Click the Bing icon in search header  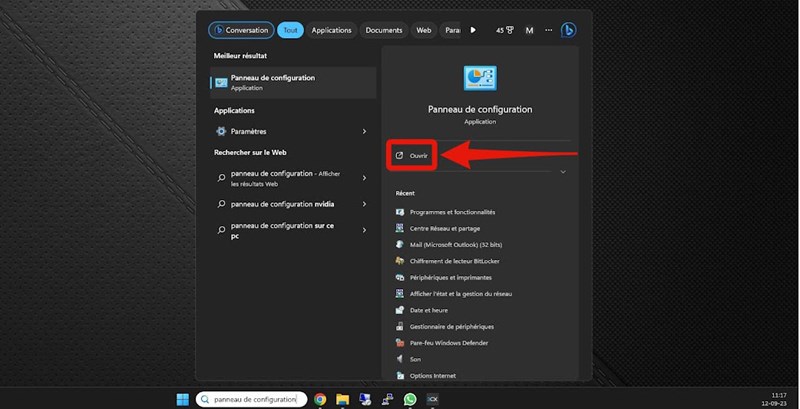568,30
